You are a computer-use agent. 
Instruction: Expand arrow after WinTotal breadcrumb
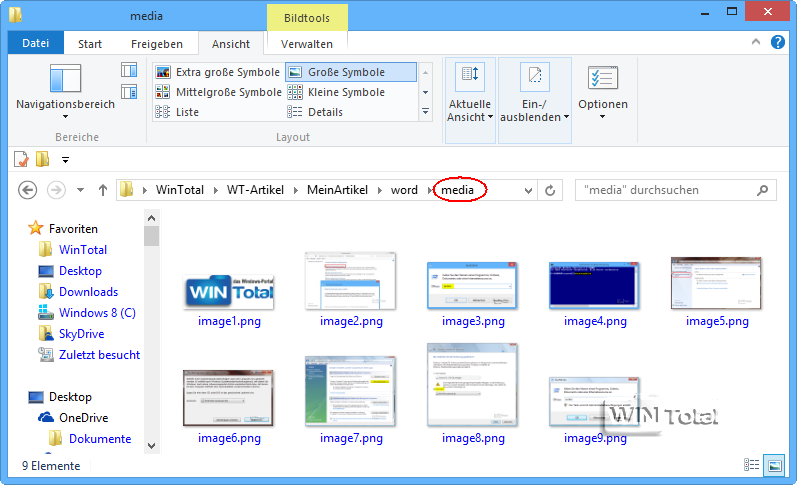pos(216,191)
